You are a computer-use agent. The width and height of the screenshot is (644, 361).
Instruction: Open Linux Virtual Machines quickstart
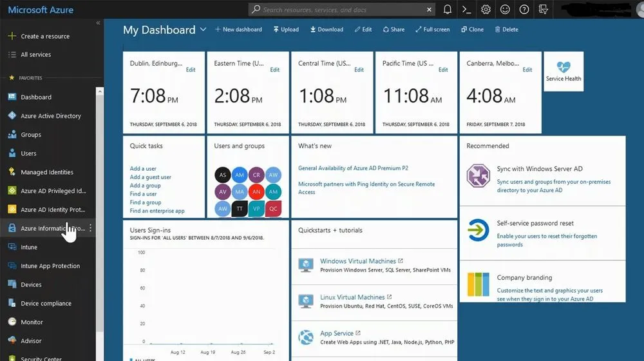[352, 297]
